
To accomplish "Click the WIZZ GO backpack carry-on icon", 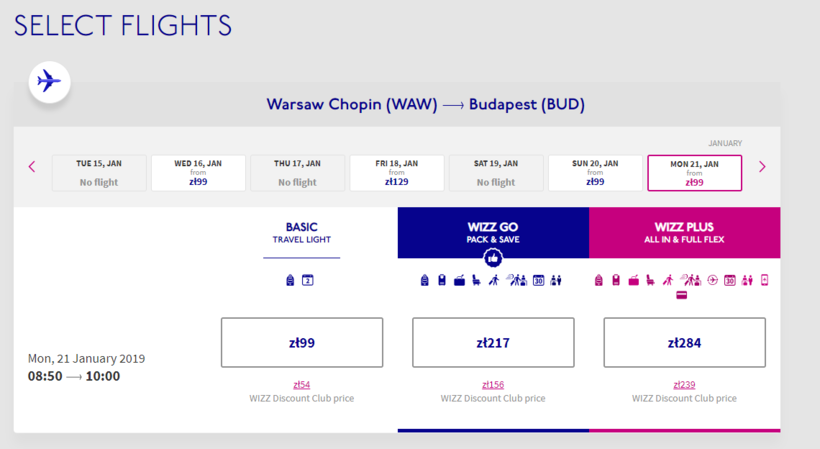I will coord(425,281).
